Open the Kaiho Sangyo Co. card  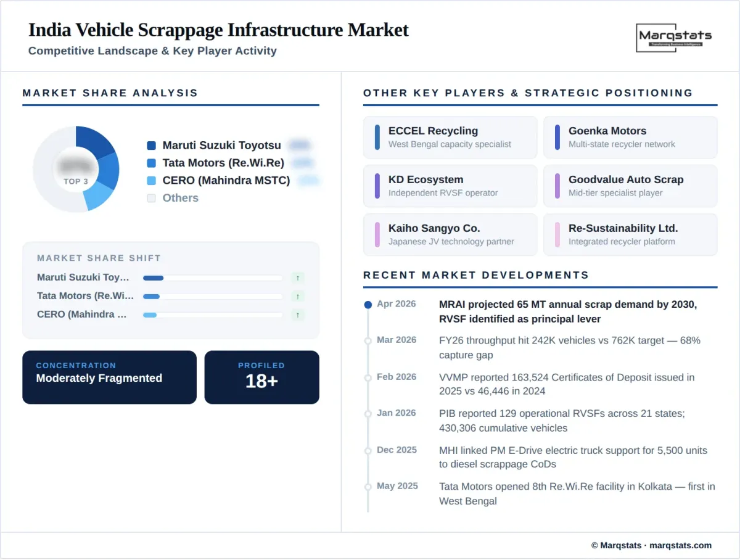pos(450,234)
